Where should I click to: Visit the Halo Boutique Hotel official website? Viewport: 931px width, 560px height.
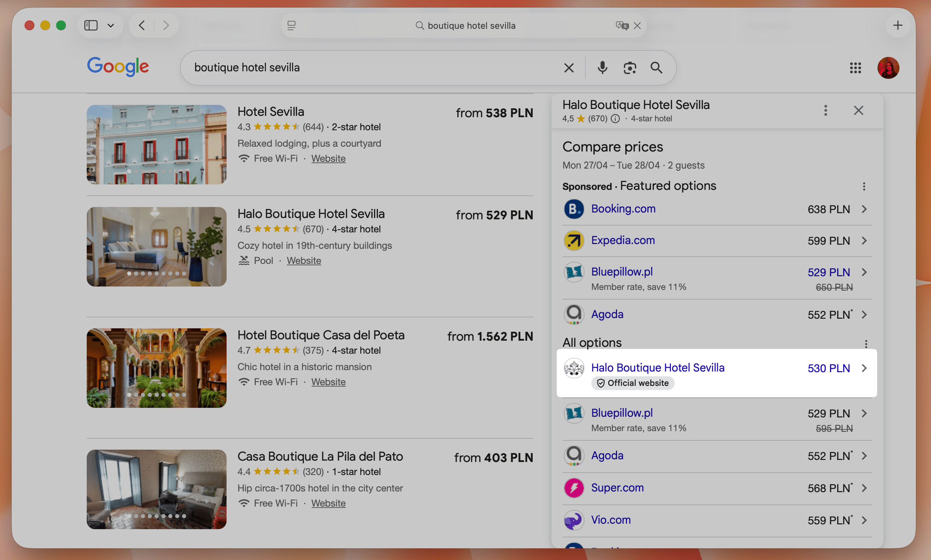658,367
